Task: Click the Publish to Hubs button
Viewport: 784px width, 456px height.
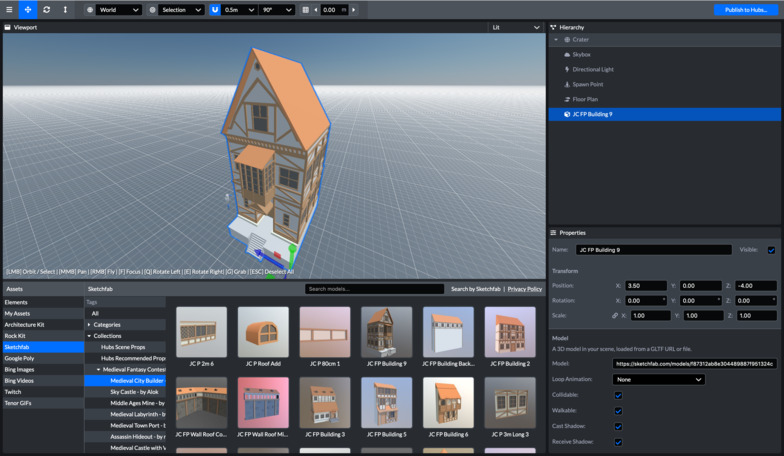Action: (x=746, y=9)
